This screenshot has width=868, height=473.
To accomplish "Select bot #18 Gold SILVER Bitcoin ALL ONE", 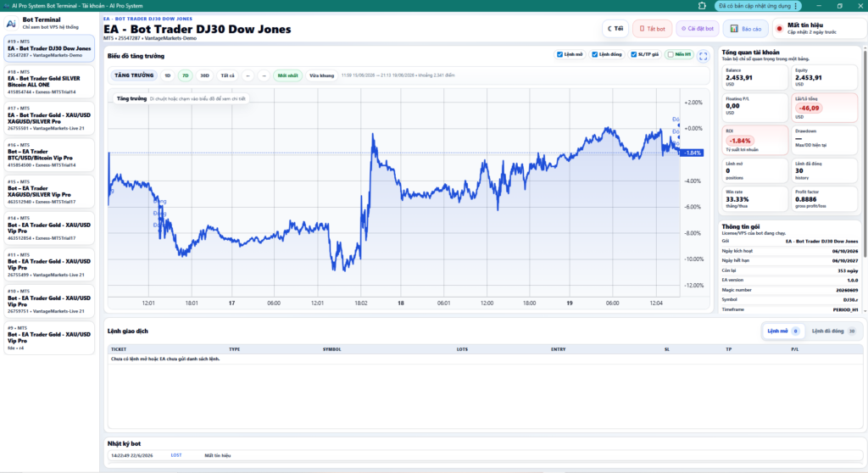I will [49, 82].
